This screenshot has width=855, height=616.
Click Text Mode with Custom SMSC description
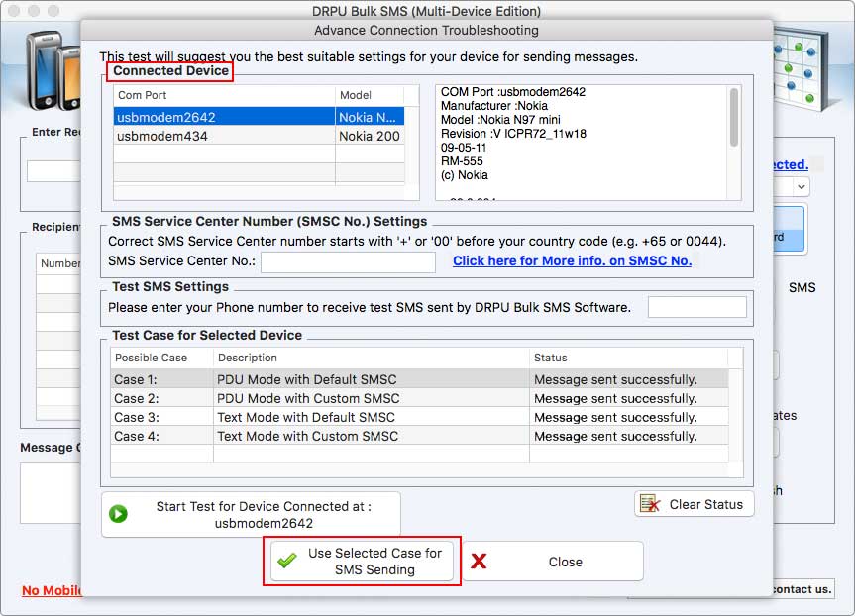point(308,436)
